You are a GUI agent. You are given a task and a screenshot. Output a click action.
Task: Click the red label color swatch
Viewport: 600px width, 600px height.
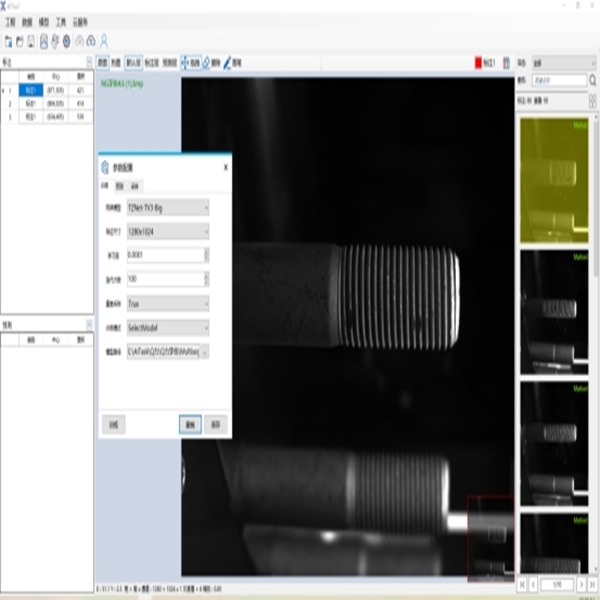click(x=477, y=62)
